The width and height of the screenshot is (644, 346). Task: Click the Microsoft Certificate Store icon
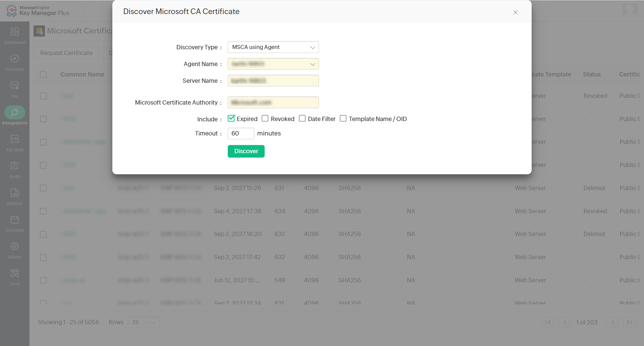[x=39, y=31]
